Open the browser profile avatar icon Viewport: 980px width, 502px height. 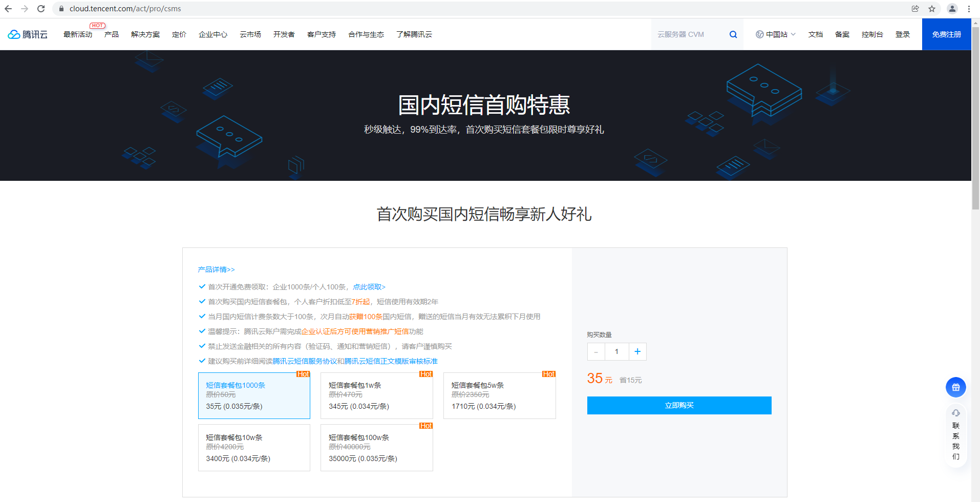(x=952, y=9)
